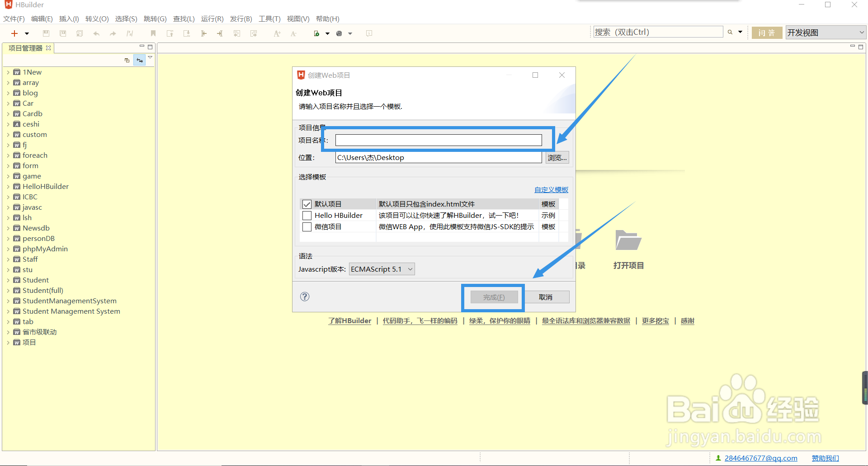Open the 赞助我们 link
This screenshot has height=466, width=868.
826,458
